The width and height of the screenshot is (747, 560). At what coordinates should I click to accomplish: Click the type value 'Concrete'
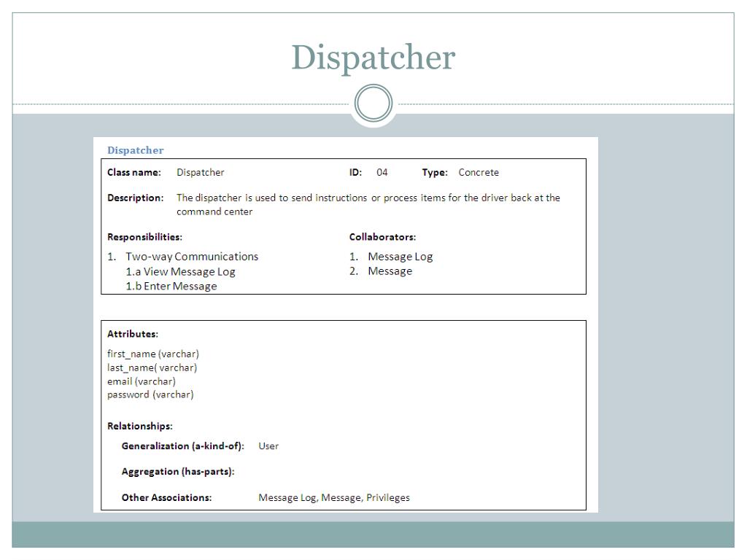479,172
